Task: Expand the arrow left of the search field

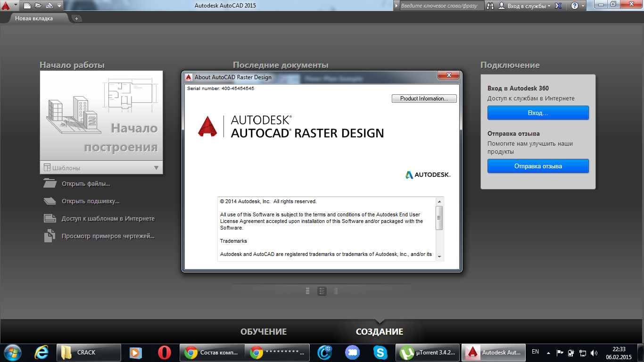Action: pyautogui.click(x=397, y=6)
